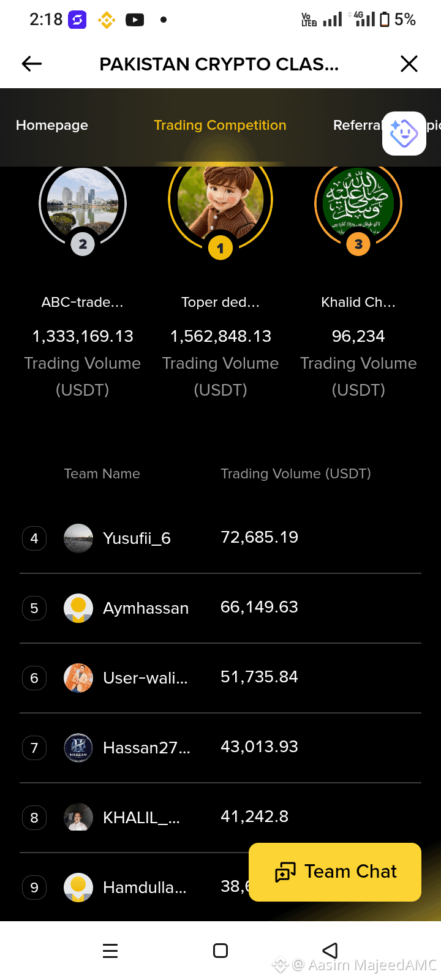The image size is (441, 980).
Task: Open the Referral tab
Action: (358, 125)
